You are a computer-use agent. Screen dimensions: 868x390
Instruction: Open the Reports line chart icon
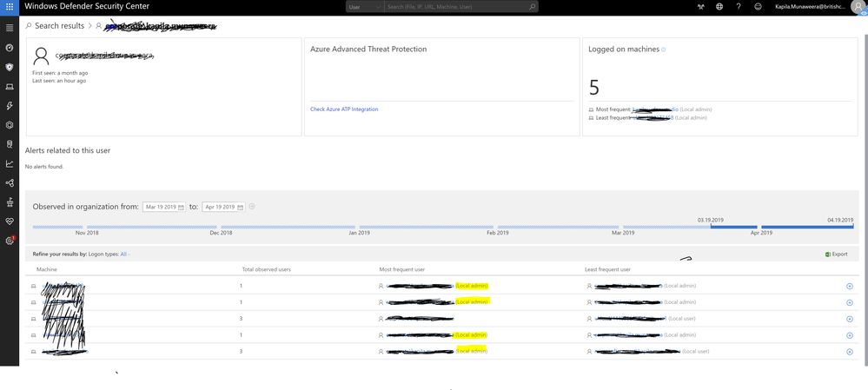pos(10,163)
